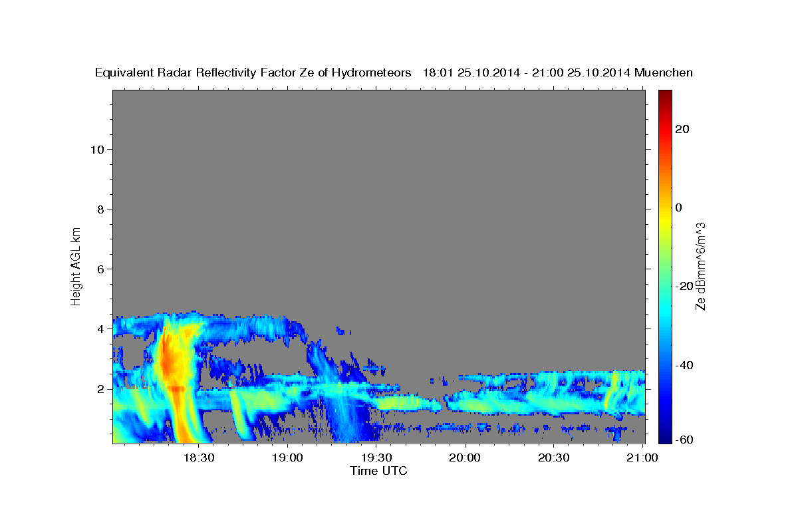The width and height of the screenshot is (798, 532).
Task: Click the colorbar label '20'
Action: coord(682,129)
